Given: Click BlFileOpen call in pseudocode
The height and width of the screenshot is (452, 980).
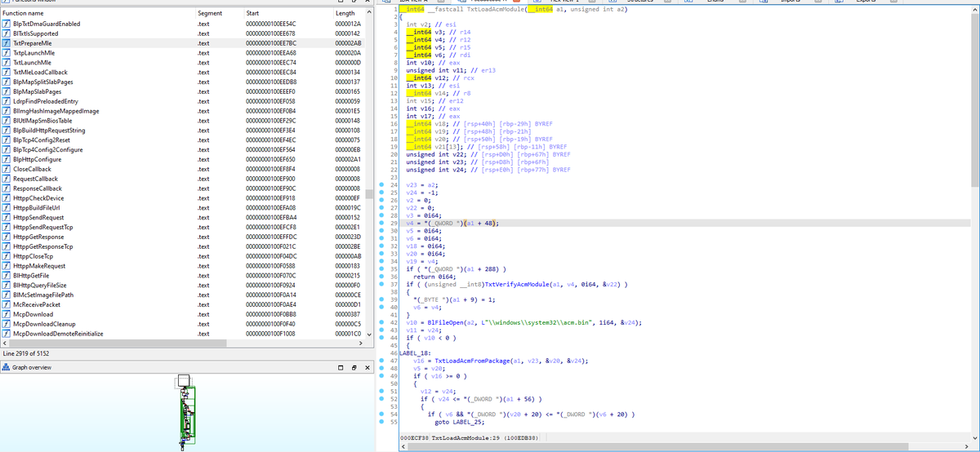Looking at the screenshot, I should [x=446, y=322].
